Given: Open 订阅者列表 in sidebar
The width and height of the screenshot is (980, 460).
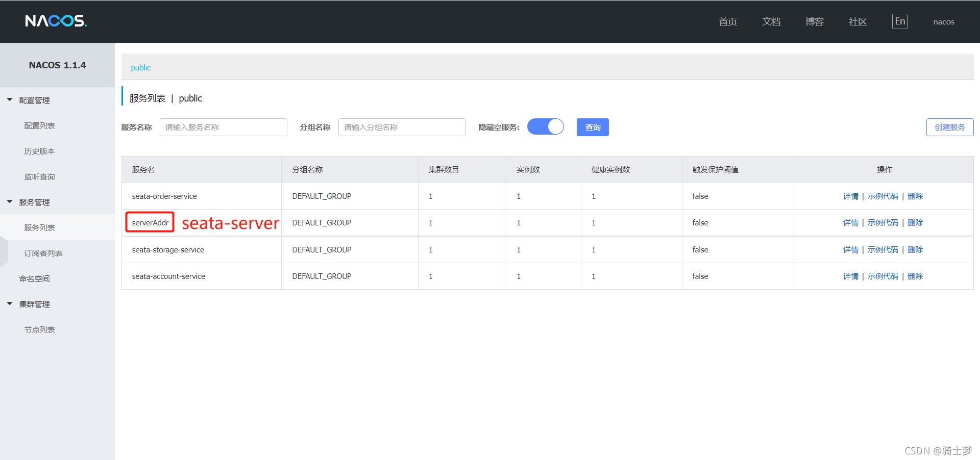Looking at the screenshot, I should click(43, 253).
